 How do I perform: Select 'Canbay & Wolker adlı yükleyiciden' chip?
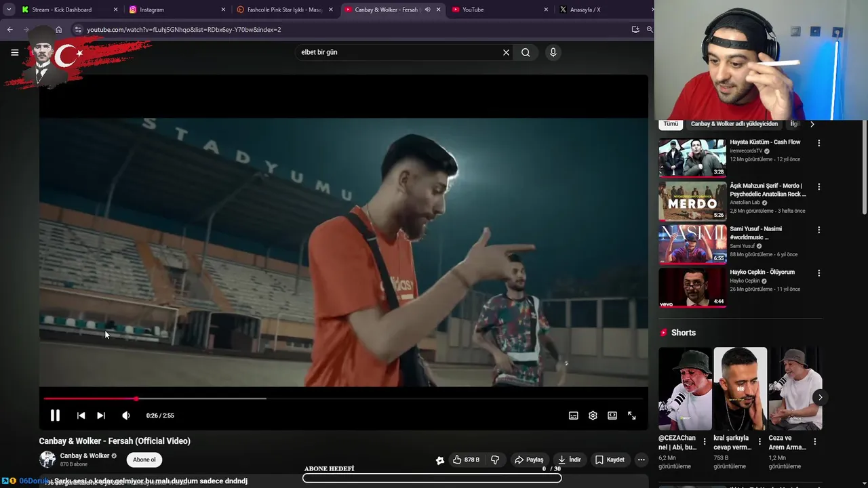point(734,124)
